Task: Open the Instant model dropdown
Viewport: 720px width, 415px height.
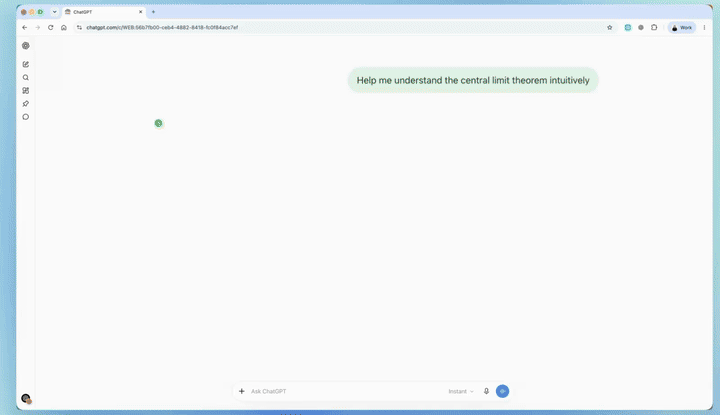Action: point(461,392)
